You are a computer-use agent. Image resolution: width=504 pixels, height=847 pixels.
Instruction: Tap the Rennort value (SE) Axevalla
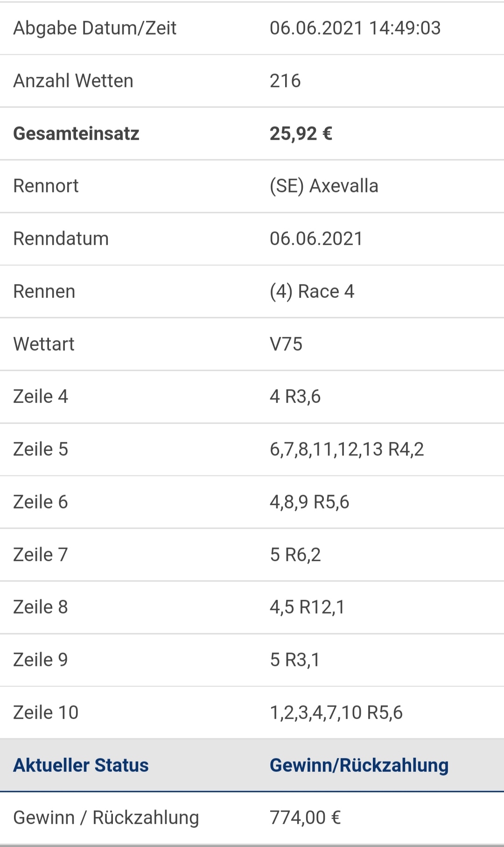pyautogui.click(x=324, y=186)
